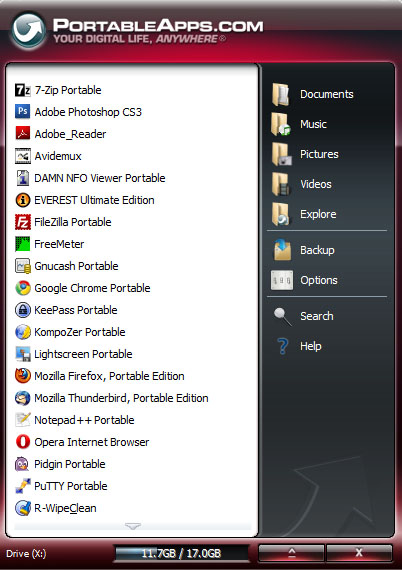Click the 'Backup' label
This screenshot has height=570, width=402.
point(317,250)
